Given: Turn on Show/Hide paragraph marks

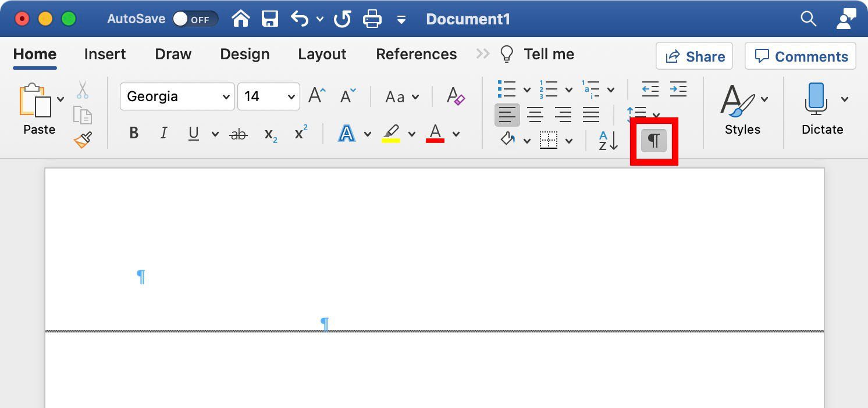Looking at the screenshot, I should tap(653, 140).
